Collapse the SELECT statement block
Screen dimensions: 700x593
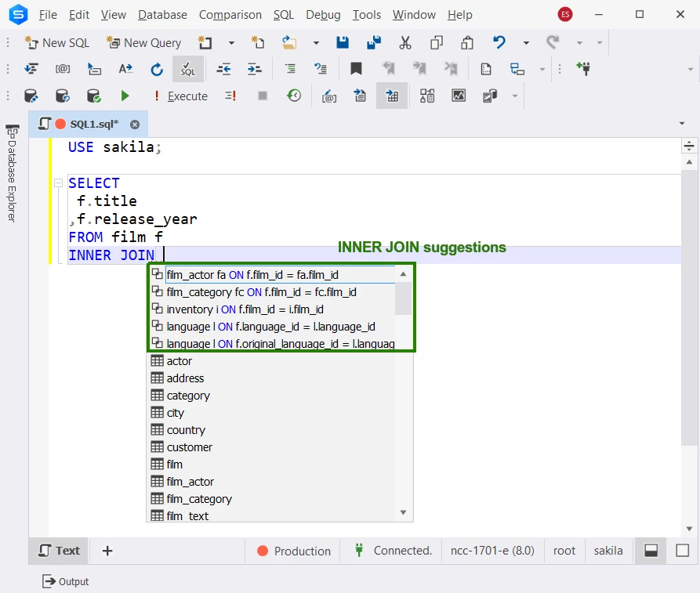tap(58, 183)
